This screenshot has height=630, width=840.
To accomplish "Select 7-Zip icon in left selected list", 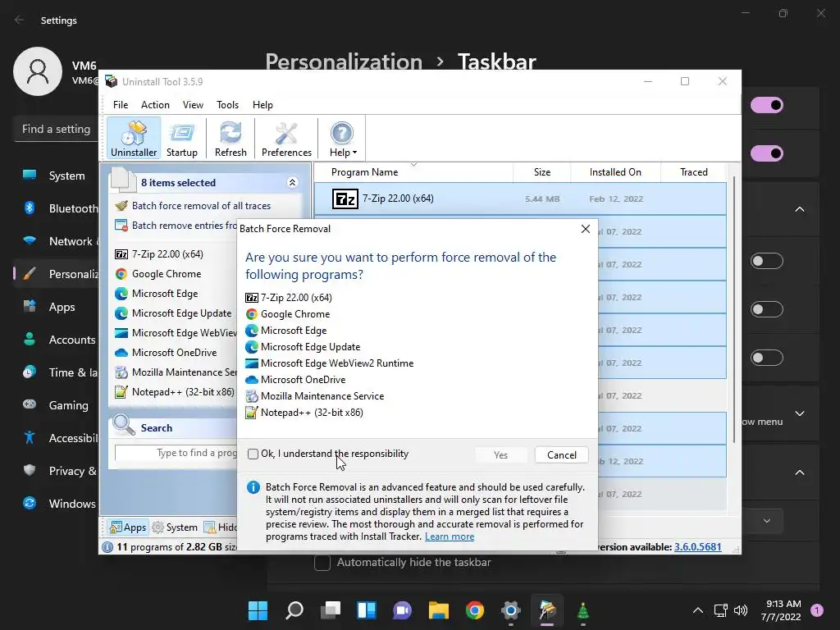I will tap(121, 254).
